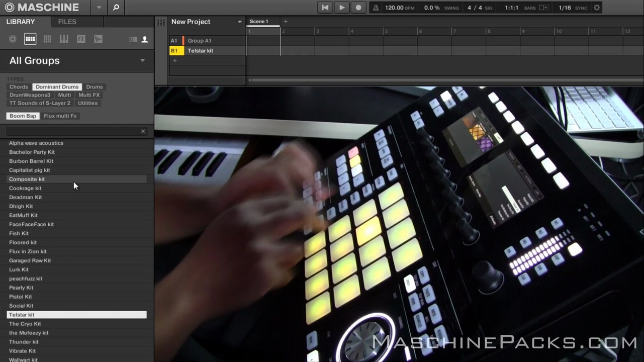Start playback with the Play button
The height and width of the screenshot is (362, 644).
coord(342,8)
